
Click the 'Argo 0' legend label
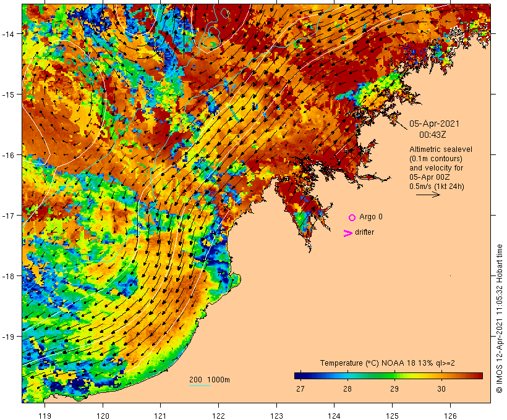(x=371, y=217)
